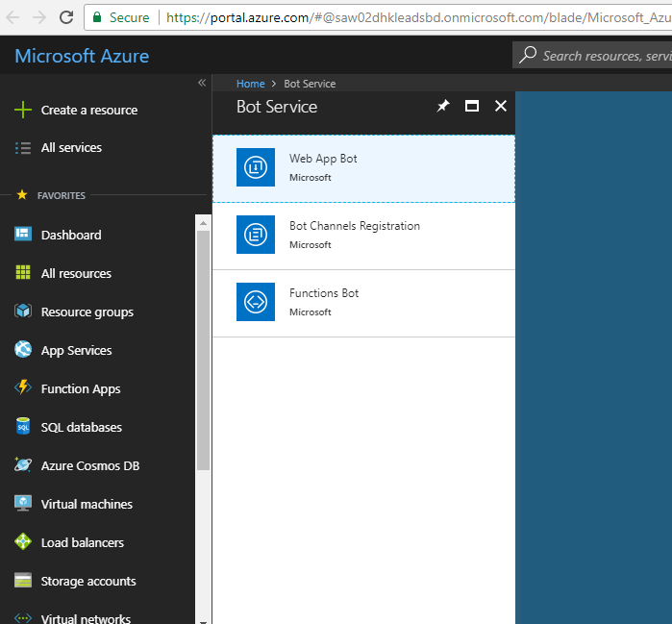Viewport: 672px width, 624px height.
Task: Open All services menu item
Action: tap(71, 148)
